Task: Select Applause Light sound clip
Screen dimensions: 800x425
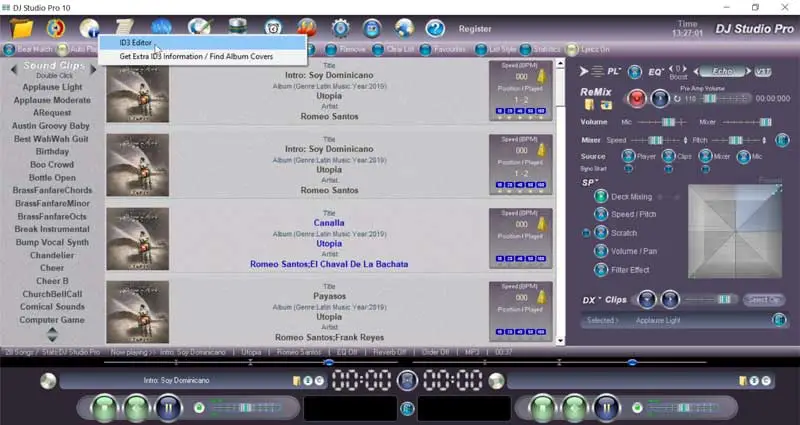Action: click(x=52, y=87)
